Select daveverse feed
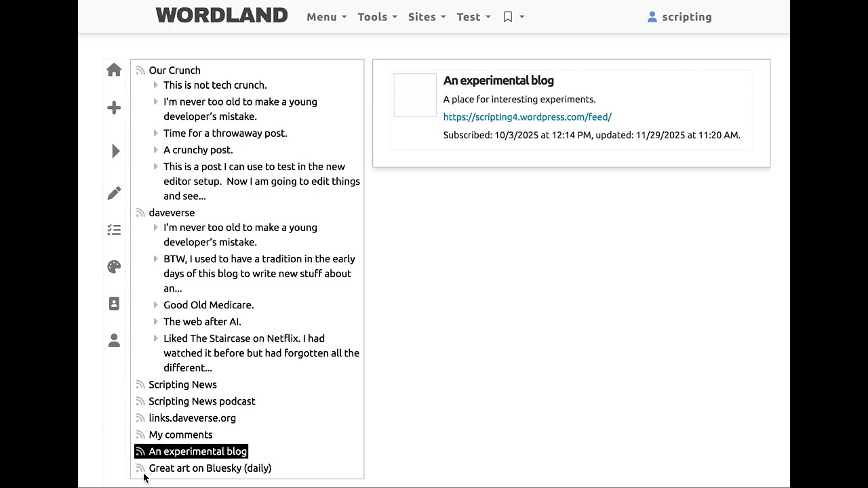Screen dimensions: 868x488 point(172,213)
